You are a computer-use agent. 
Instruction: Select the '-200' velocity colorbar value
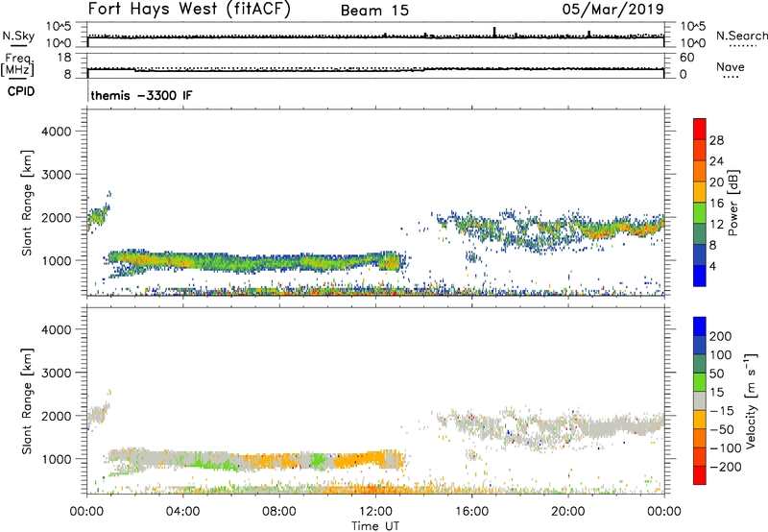(726, 467)
